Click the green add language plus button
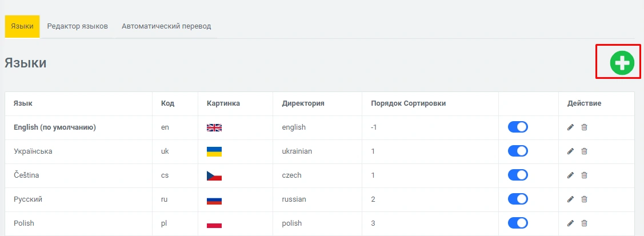Image resolution: width=644 pixels, height=236 pixels. pyautogui.click(x=622, y=63)
